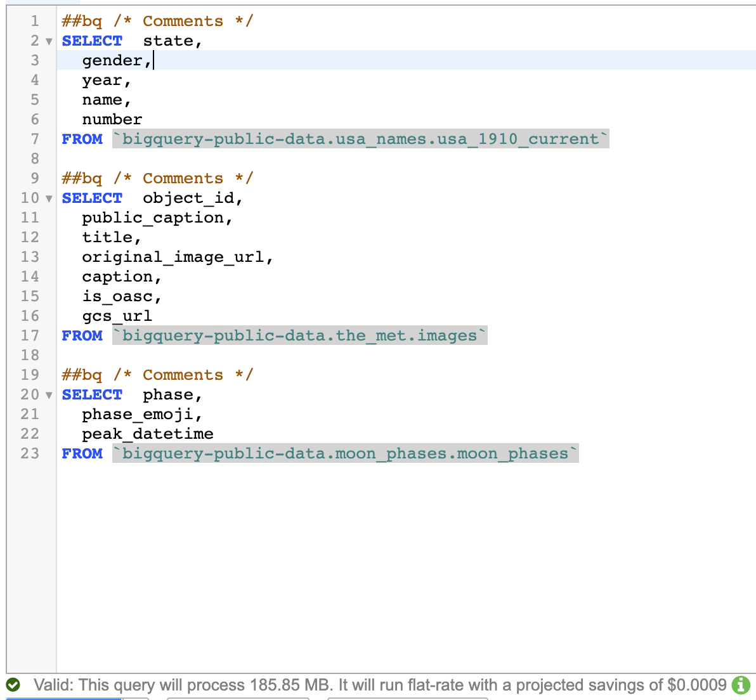Click the word 'state,' on line 2

(x=173, y=41)
